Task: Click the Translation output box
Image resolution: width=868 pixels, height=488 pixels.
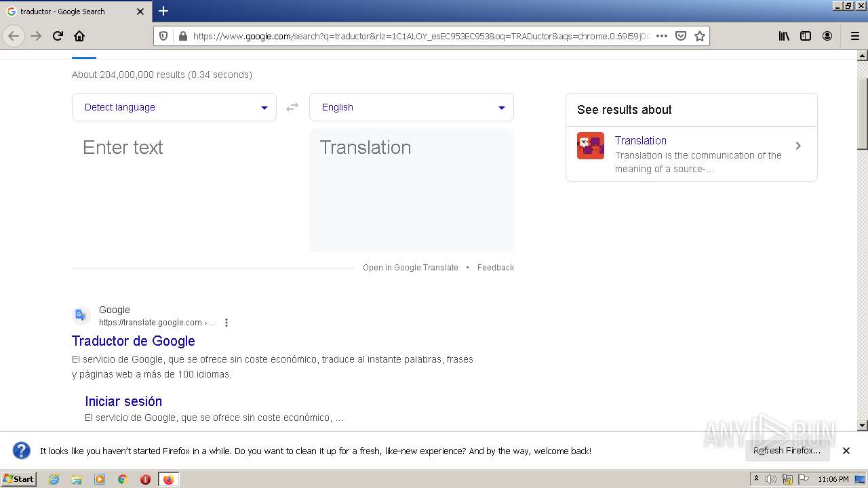Action: [412, 190]
